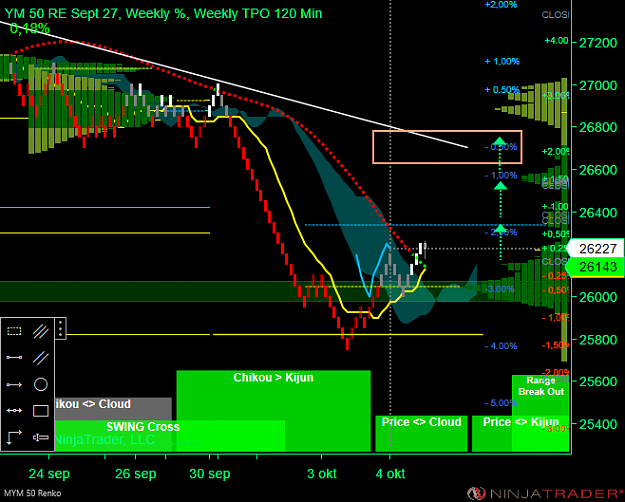Image resolution: width=625 pixels, height=502 pixels.
Task: Click the 26000 price axis label
Action: pyautogui.click(x=600, y=297)
